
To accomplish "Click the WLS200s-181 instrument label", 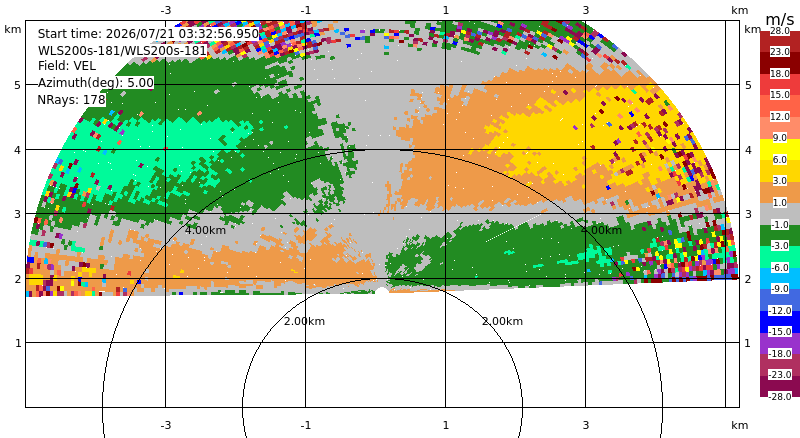I will (x=122, y=51).
